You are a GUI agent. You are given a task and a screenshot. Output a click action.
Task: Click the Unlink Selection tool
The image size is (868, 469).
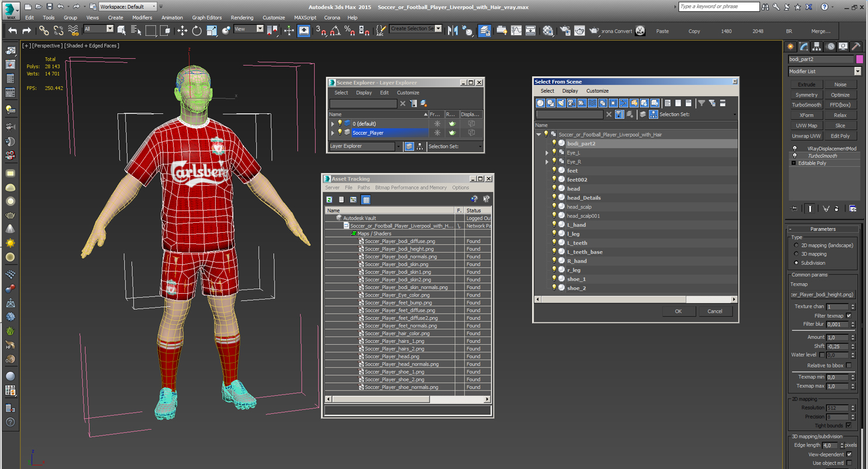coord(59,30)
